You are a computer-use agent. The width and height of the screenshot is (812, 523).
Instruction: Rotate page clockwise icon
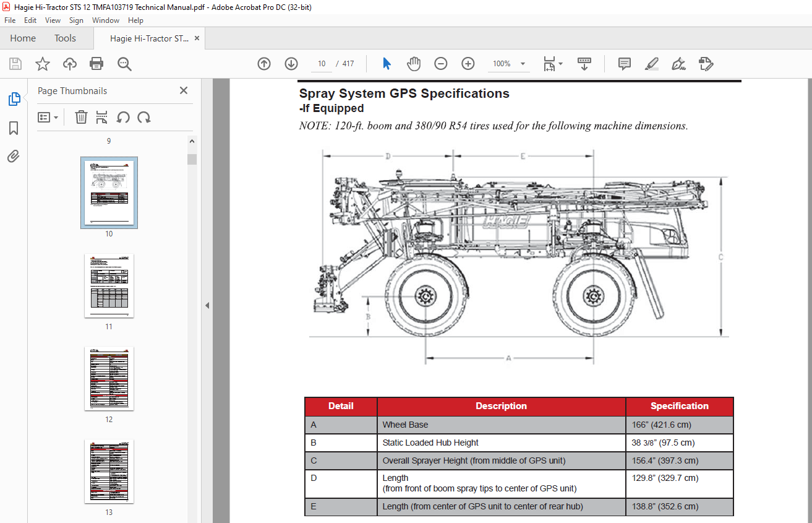coord(144,117)
